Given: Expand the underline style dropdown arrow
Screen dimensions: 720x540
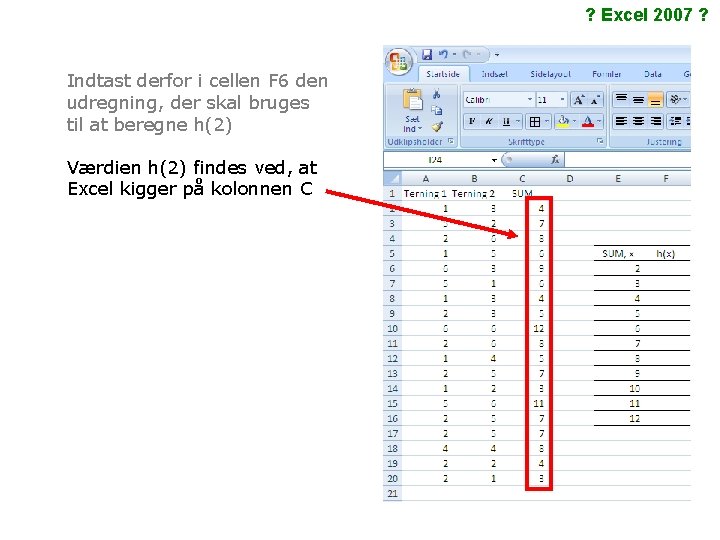Looking at the screenshot, I should [x=518, y=121].
